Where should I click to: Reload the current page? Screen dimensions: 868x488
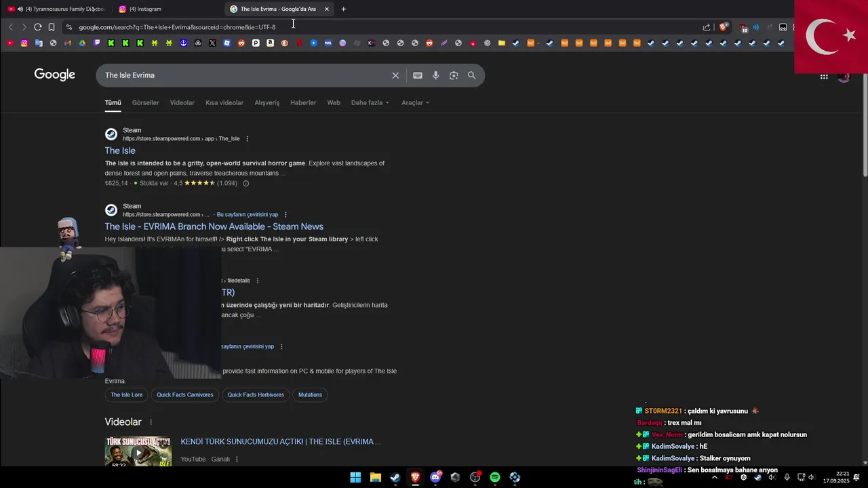pyautogui.click(x=38, y=27)
